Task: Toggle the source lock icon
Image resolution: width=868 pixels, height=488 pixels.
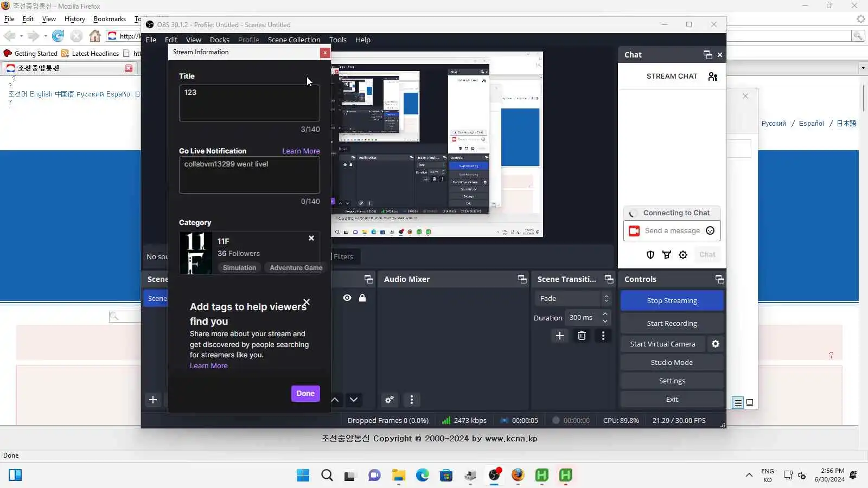Action: pos(362,298)
